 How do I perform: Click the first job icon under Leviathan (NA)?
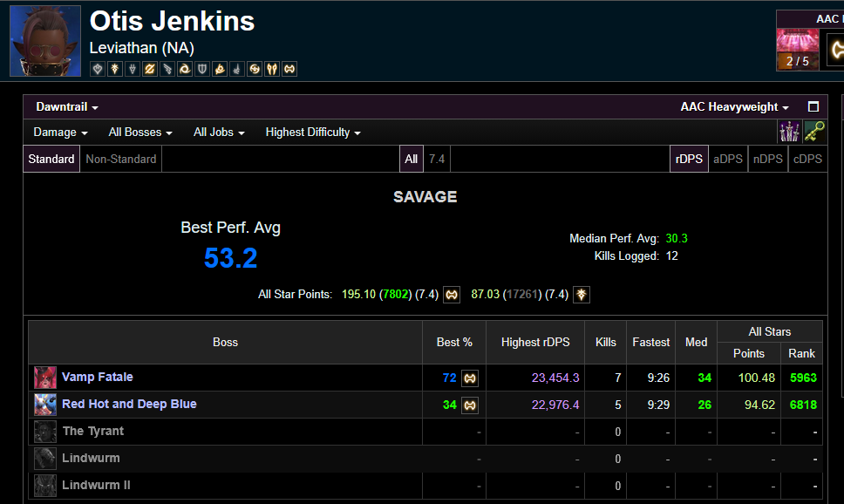click(x=98, y=69)
